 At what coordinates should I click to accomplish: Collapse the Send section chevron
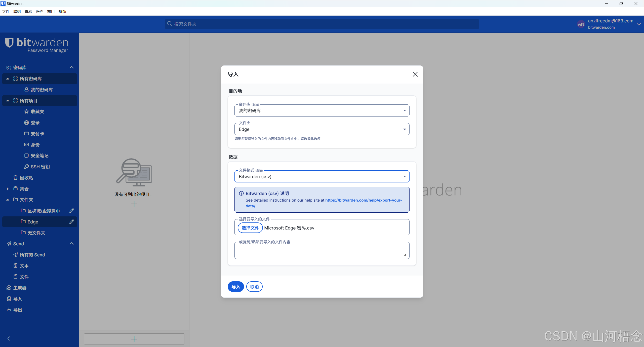point(72,244)
